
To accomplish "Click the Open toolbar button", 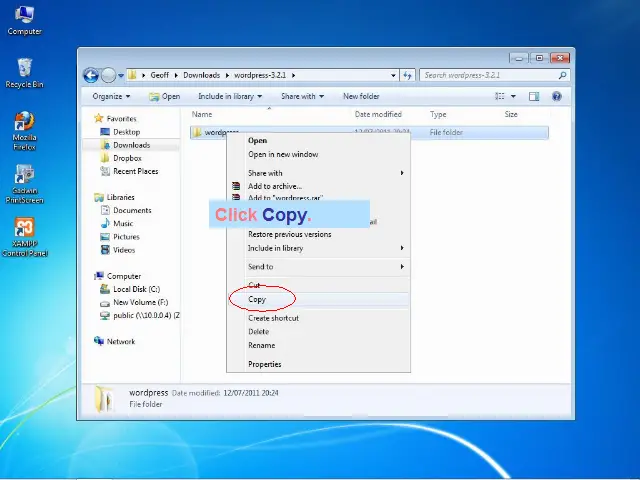I will click(x=164, y=96).
